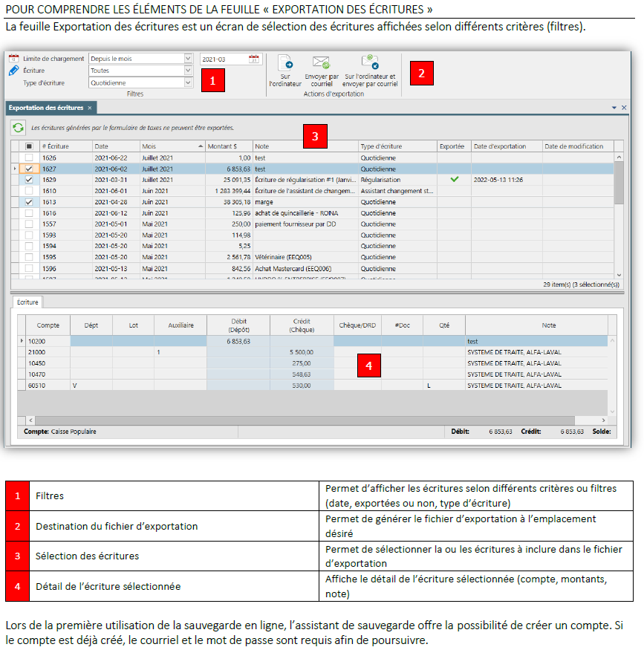The width and height of the screenshot is (644, 650).
Task: Check the box for écriture 1616
Action: coord(29,213)
